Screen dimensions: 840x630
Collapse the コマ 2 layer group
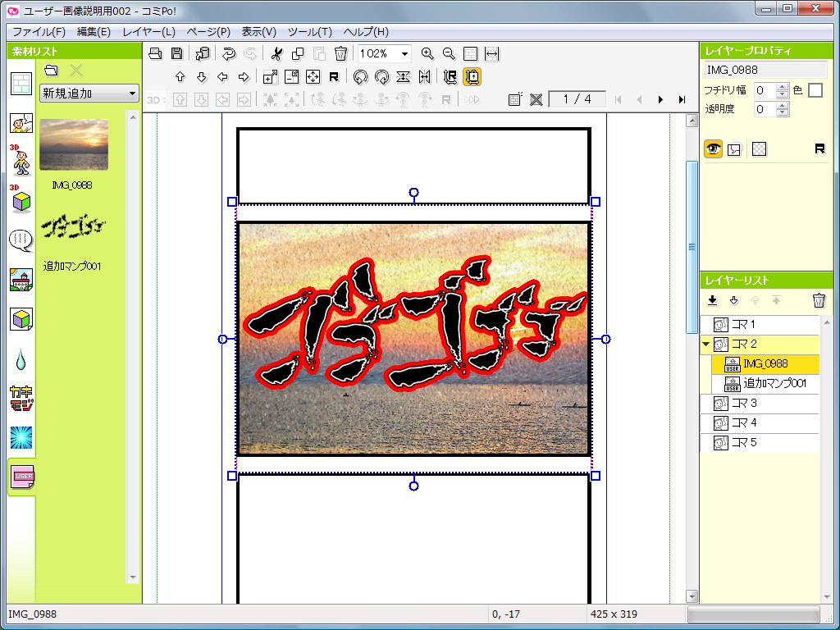(707, 344)
